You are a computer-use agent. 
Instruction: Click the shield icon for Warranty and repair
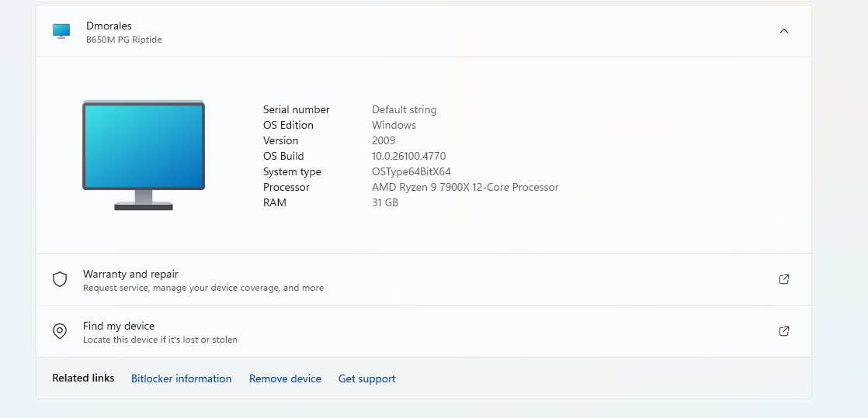(60, 279)
